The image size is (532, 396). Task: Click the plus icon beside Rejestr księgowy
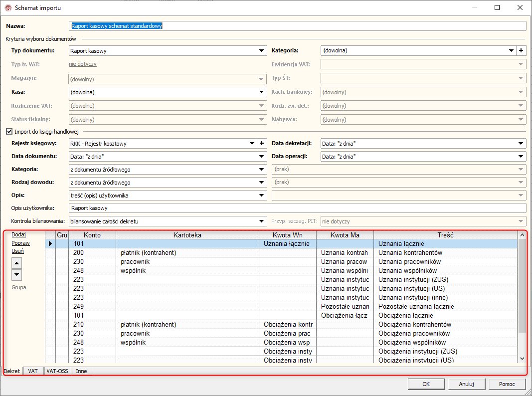click(x=262, y=144)
